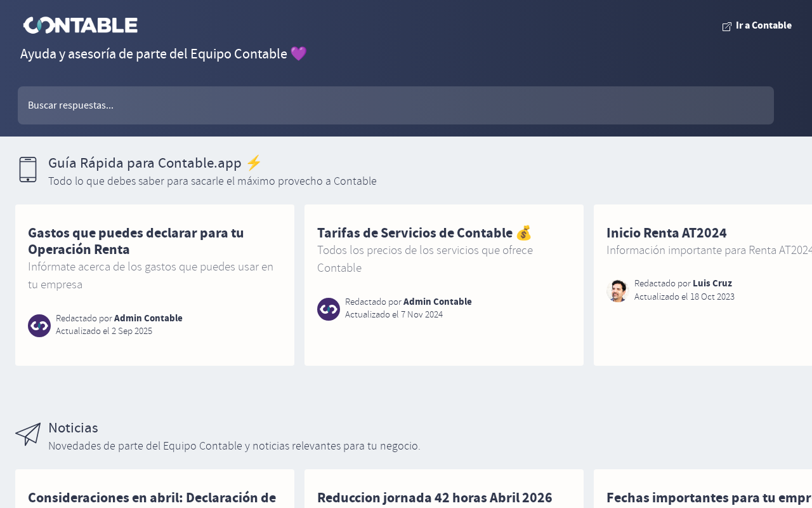812x508 pixels.
Task: Open the Ir a Contable link
Action: (x=763, y=25)
